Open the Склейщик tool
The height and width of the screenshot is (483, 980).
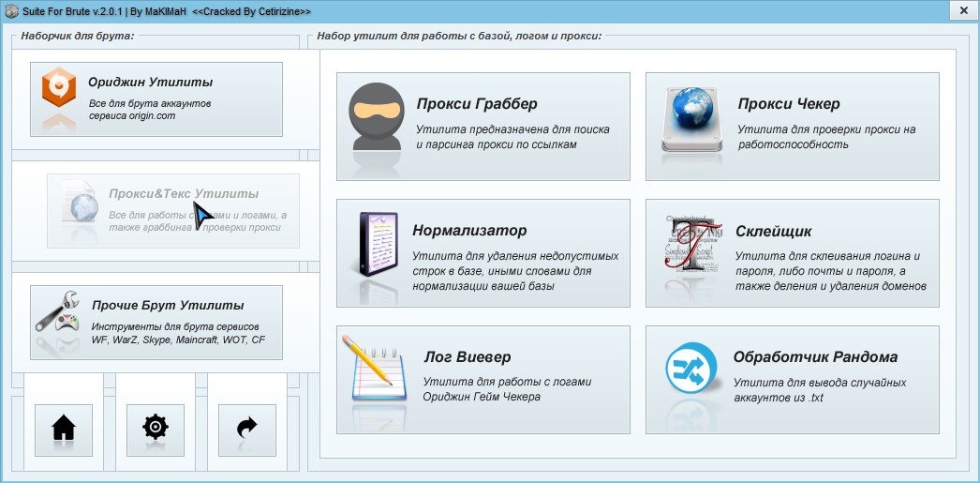coord(793,253)
